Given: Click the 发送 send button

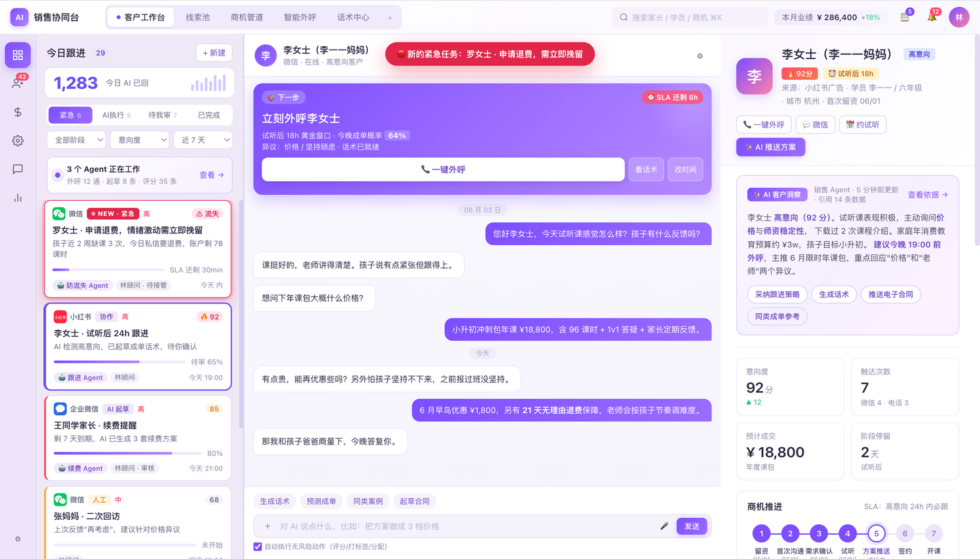Looking at the screenshot, I should coord(692,526).
